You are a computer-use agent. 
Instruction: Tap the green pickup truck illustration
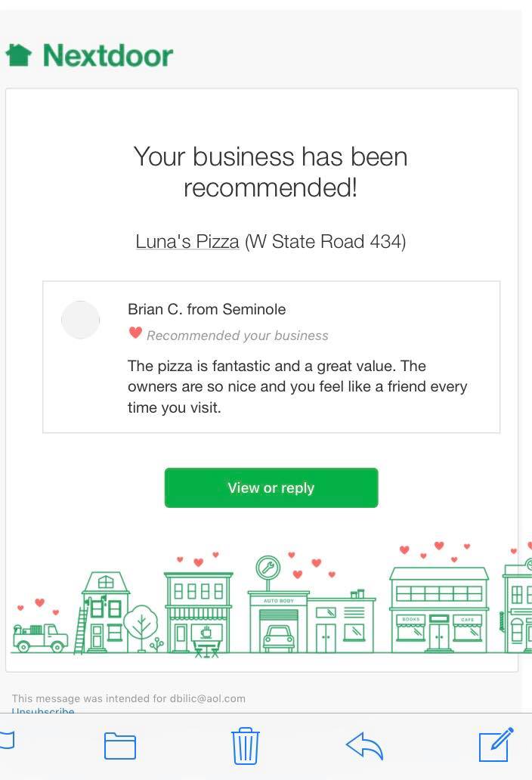(x=40, y=637)
